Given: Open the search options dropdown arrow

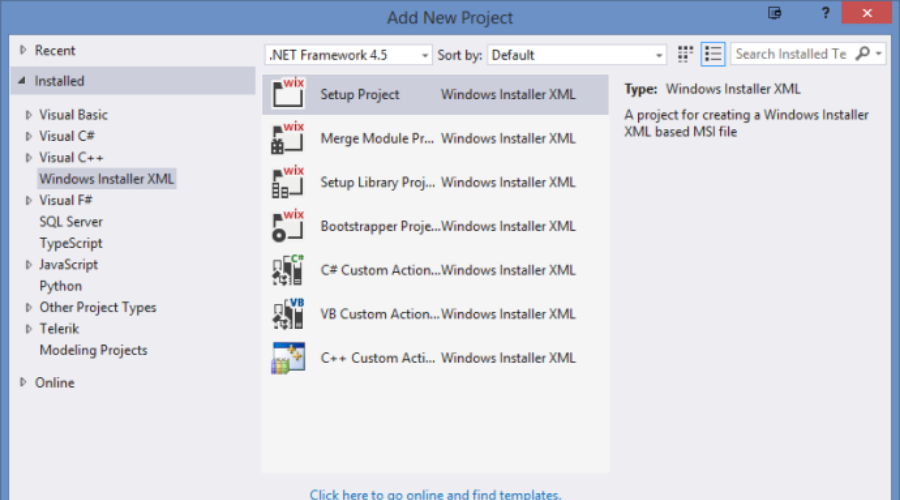Looking at the screenshot, I should point(879,54).
